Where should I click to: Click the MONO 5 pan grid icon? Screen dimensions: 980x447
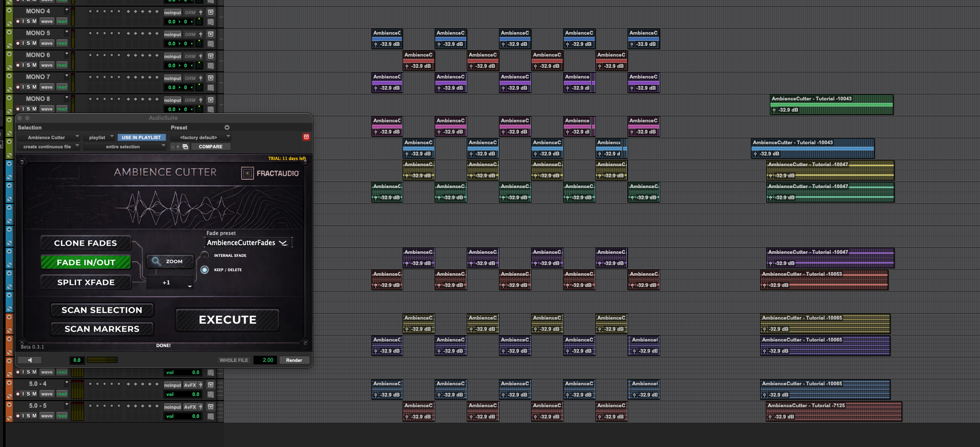[x=199, y=44]
